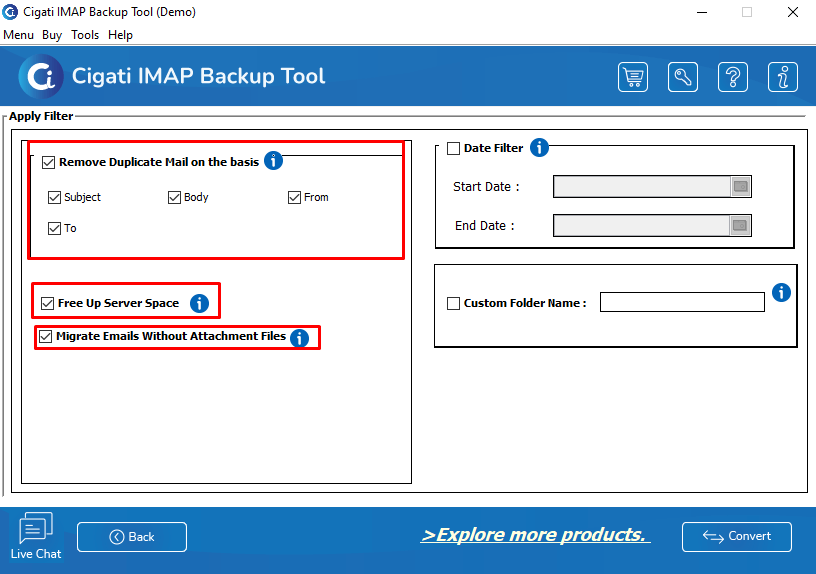Open the Tools menu
The width and height of the screenshot is (816, 574).
pyautogui.click(x=85, y=35)
